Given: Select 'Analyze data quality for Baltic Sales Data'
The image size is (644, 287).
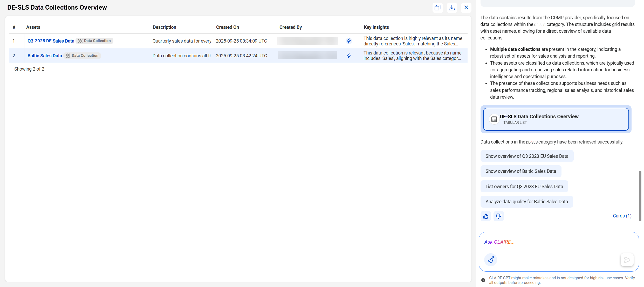Looking at the screenshot, I should click(x=526, y=202).
